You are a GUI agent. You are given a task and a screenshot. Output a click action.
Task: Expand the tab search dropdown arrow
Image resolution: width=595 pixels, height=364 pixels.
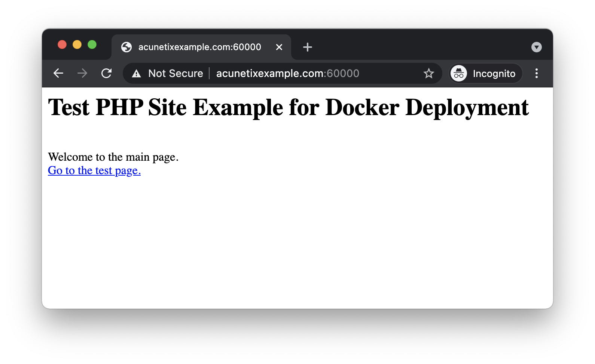(537, 47)
